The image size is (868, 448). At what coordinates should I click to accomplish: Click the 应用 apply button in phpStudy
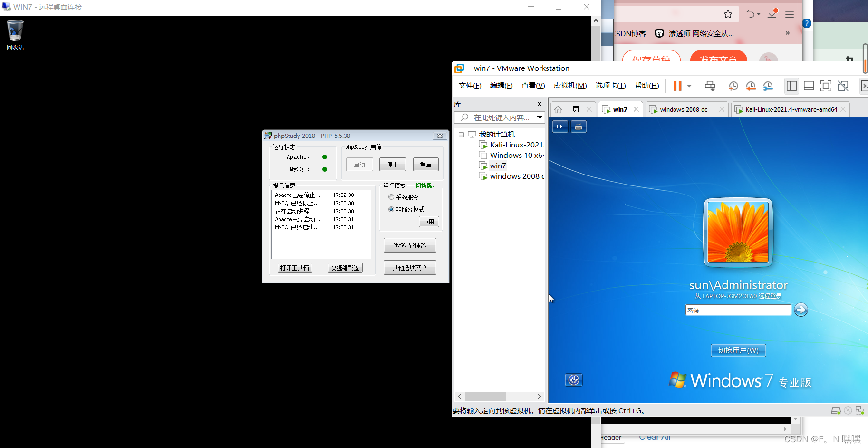(x=429, y=222)
